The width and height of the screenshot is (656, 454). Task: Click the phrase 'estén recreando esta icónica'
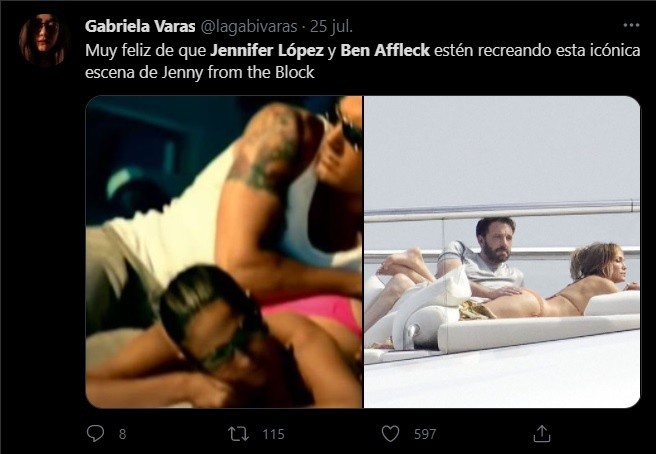click(x=537, y=51)
